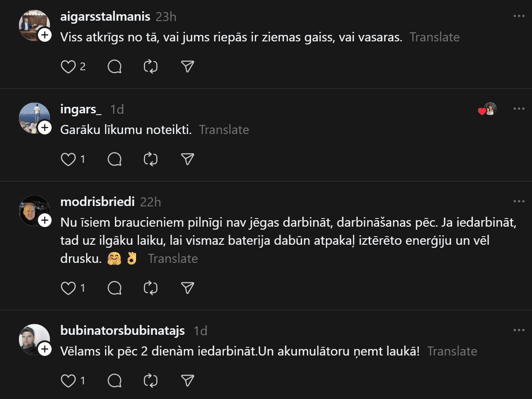Repost aigarsstalmanis's comment
The height and width of the screenshot is (399, 532).
(151, 67)
